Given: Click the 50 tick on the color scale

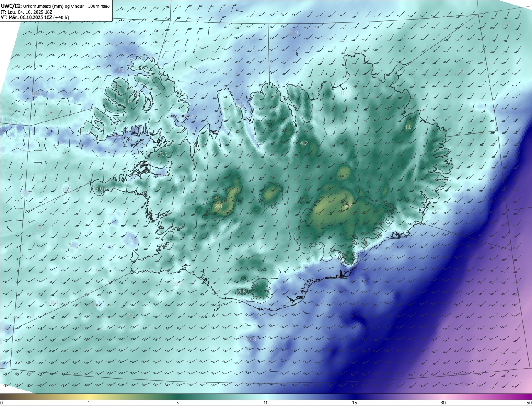Looking at the screenshot, I should [529, 403].
